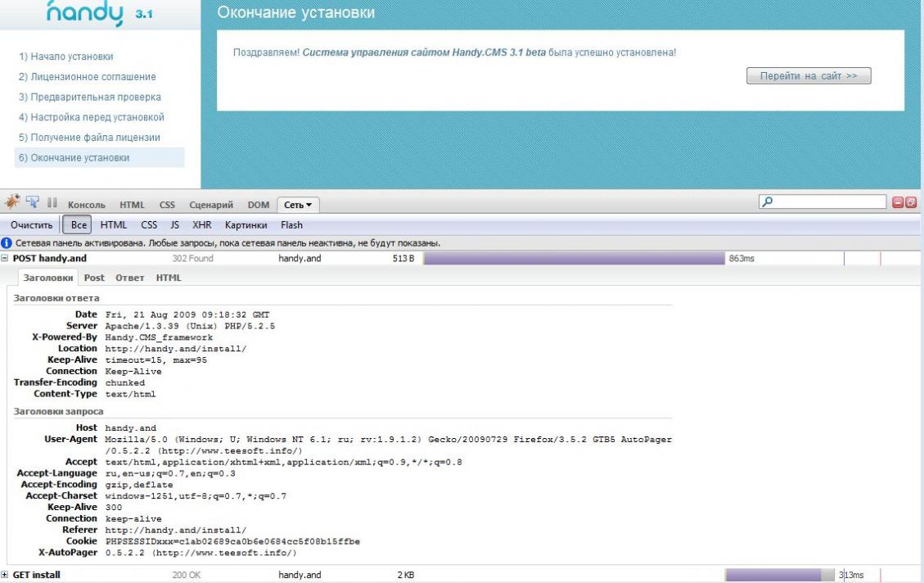This screenshot has width=924, height=583.
Task: Click the pause icon in Firebug toolbar
Action: click(52, 204)
